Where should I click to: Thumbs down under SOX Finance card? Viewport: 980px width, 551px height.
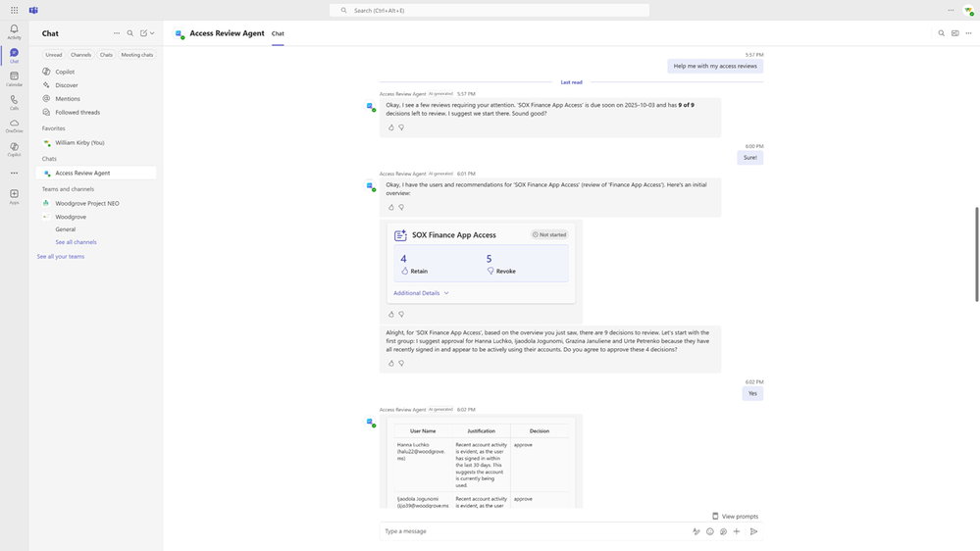coord(401,315)
